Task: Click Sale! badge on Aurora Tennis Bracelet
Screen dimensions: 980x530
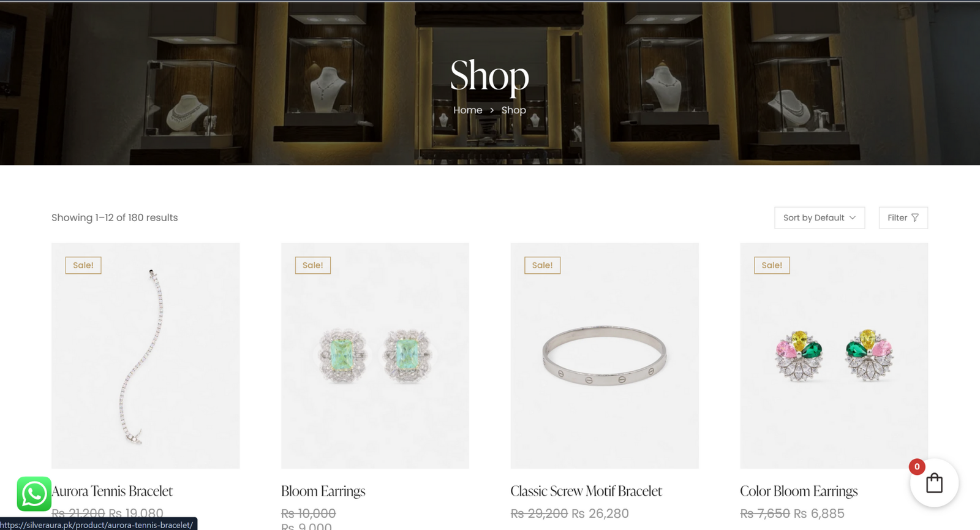Action: (83, 265)
